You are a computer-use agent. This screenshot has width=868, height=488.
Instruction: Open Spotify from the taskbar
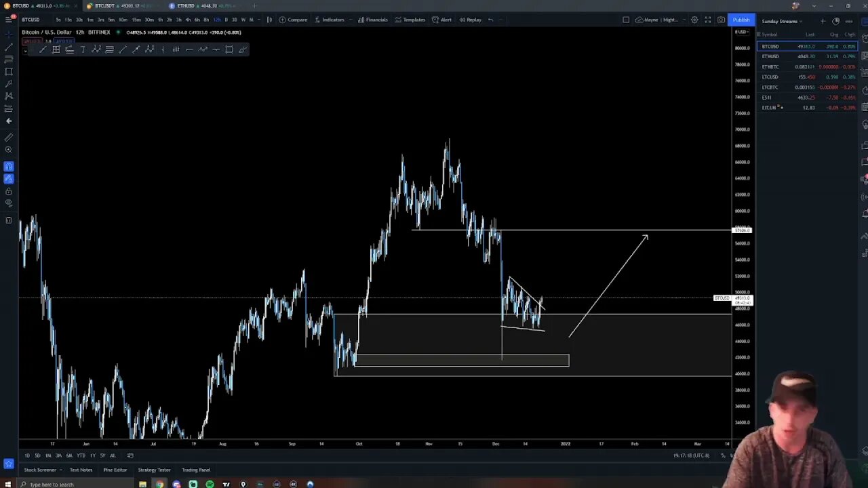pos(210,484)
